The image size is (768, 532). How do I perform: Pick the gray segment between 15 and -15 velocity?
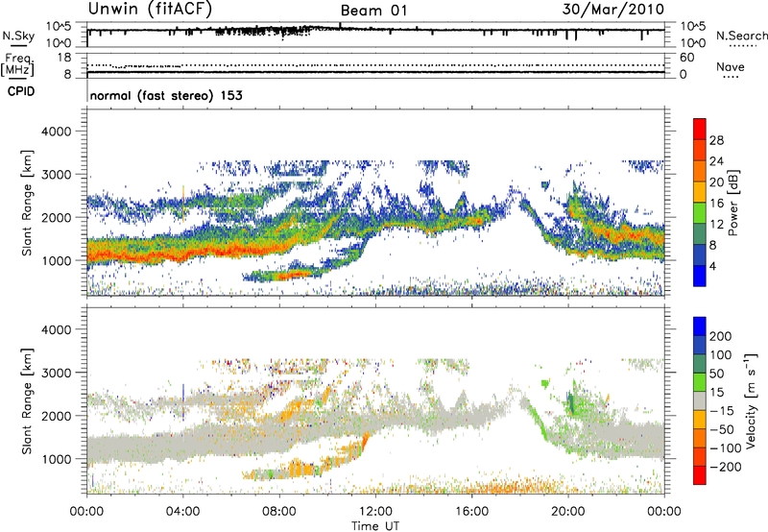click(700, 400)
